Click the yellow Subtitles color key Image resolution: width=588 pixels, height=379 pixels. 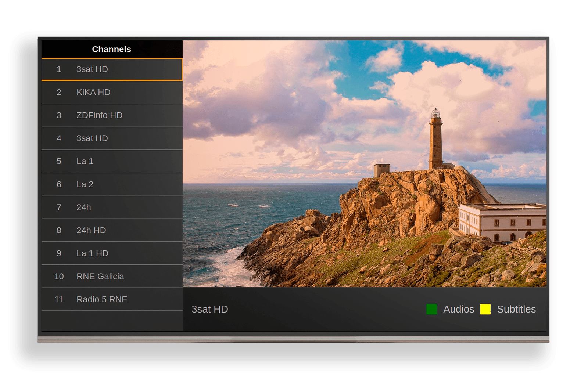[485, 309]
